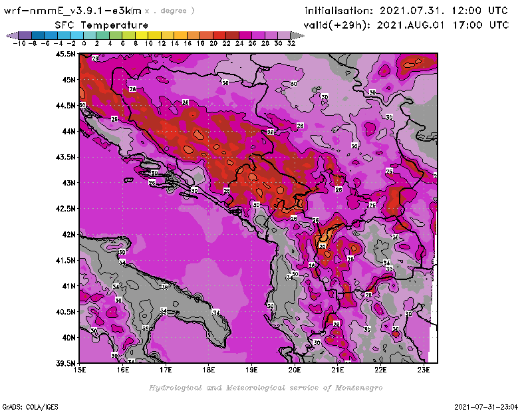Viewport: 532px width, 411px height.
Task: Click the 'valid(+29h): 2021.AUG.01 17:00 UTC' text
Action: [406, 25]
